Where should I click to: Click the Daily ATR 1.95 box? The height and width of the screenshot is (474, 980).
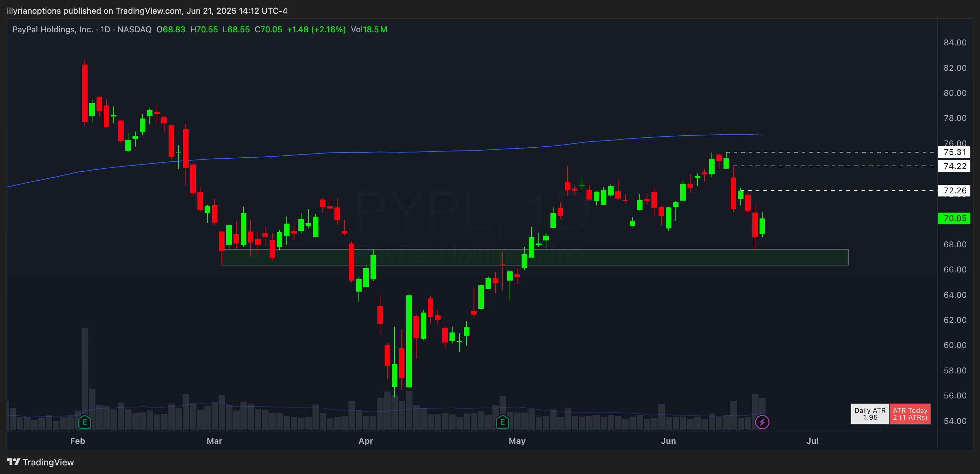point(870,414)
